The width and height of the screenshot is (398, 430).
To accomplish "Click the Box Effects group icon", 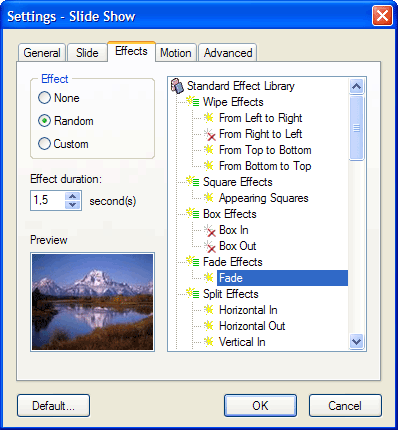I will click(x=193, y=213).
